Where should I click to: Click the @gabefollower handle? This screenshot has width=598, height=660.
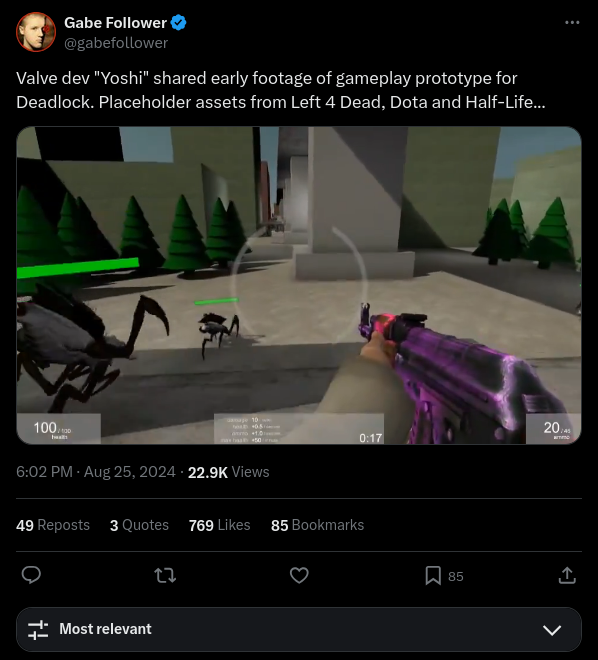click(116, 43)
